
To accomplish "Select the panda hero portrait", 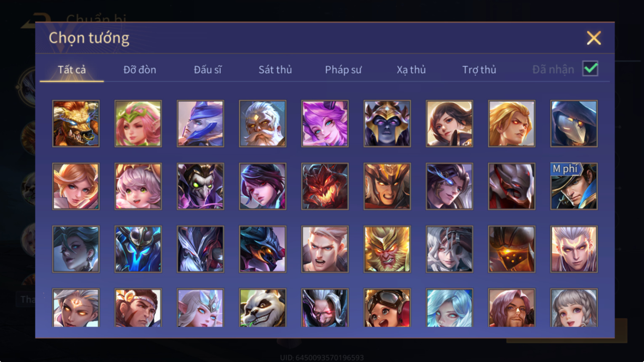I will point(263,308).
